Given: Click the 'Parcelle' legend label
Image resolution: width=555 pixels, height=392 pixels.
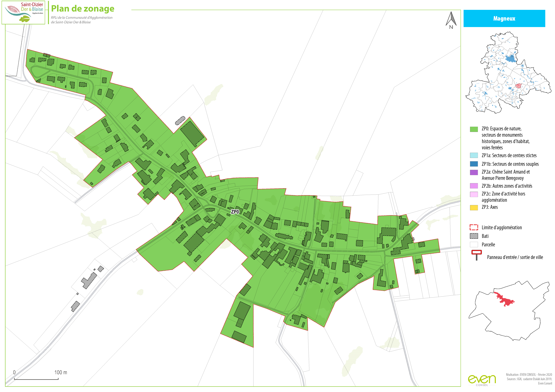Looking at the screenshot, I should click(488, 244).
